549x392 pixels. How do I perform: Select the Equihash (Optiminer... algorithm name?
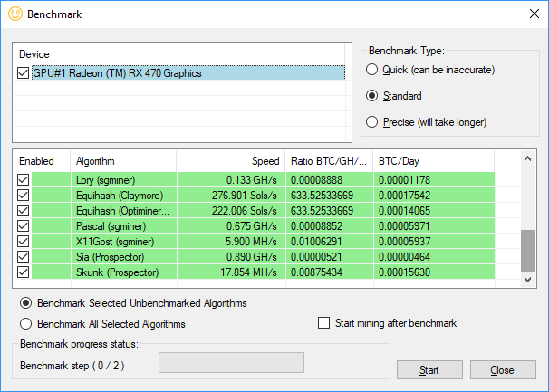tap(122, 211)
